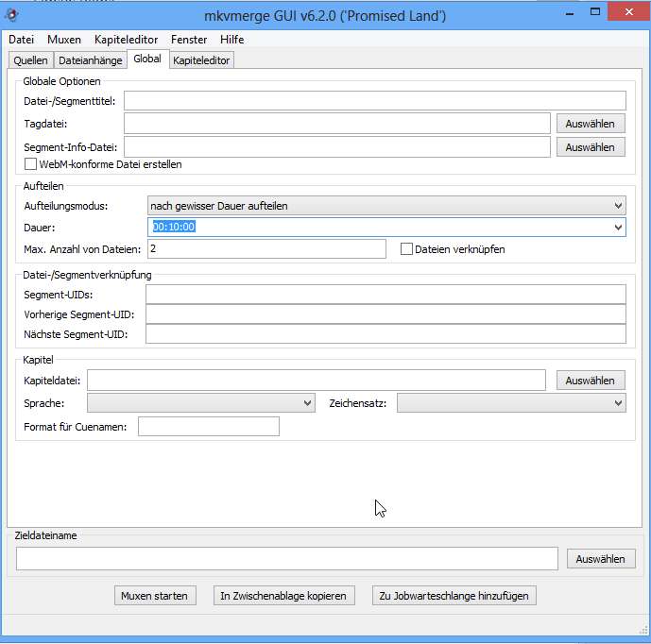Click the Nächste Segment-UID field
The width and height of the screenshot is (651, 644).
pyautogui.click(x=385, y=334)
